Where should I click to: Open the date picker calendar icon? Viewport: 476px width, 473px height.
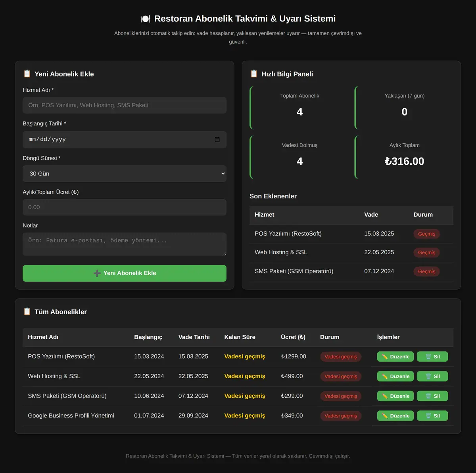pos(217,140)
